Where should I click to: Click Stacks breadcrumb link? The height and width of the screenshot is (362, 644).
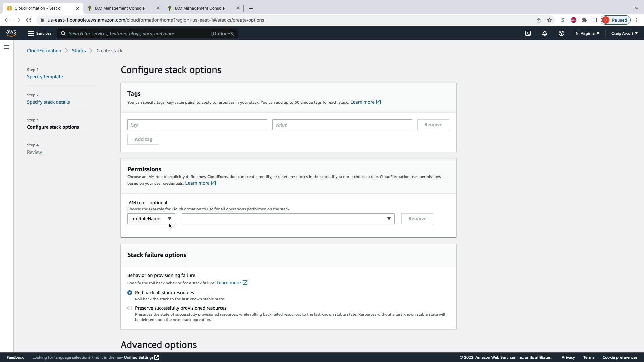[x=78, y=51]
